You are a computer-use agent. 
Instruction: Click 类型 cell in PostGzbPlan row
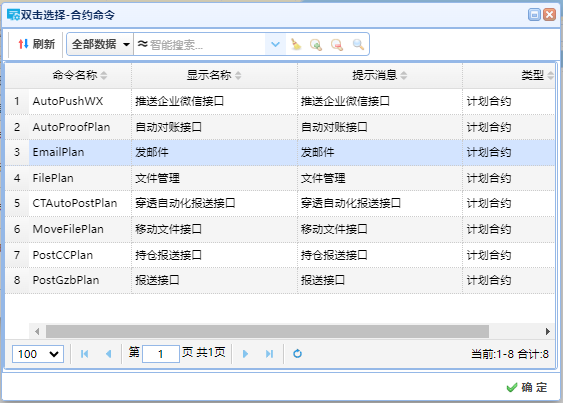[x=509, y=280]
